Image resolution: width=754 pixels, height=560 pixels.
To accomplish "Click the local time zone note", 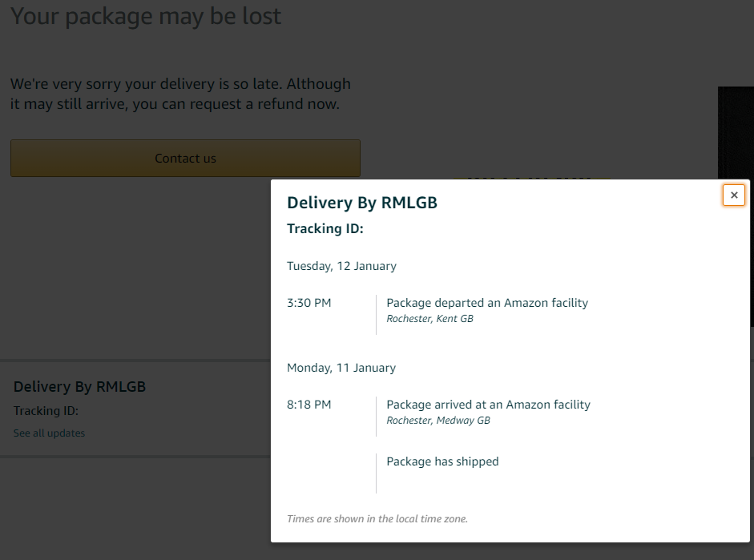I will pos(377,518).
